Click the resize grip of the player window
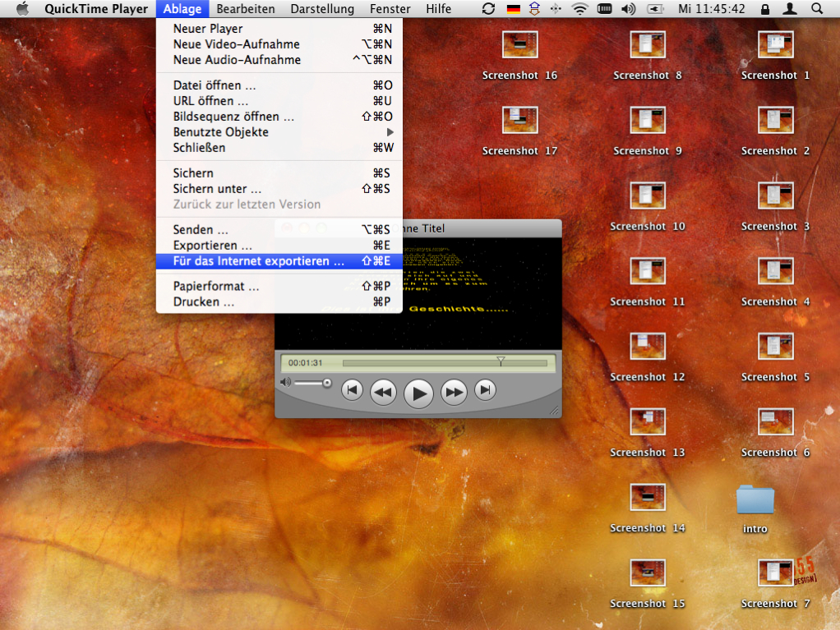The width and height of the screenshot is (840, 630). [x=555, y=411]
